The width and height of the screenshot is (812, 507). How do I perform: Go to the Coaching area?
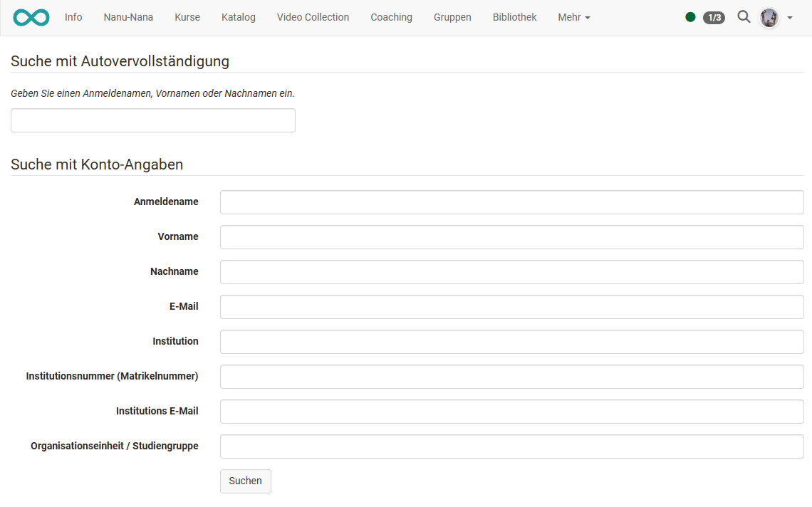click(x=391, y=17)
